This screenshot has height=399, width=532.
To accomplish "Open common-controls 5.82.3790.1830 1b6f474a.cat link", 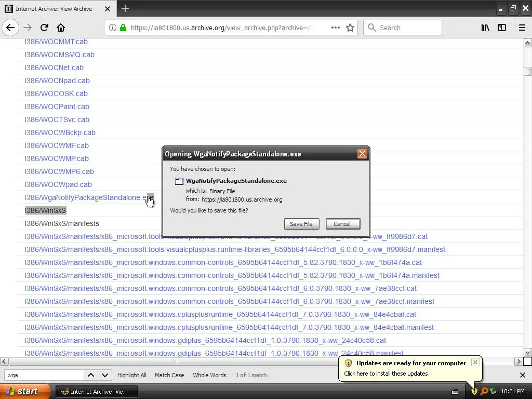I will pos(223,262).
